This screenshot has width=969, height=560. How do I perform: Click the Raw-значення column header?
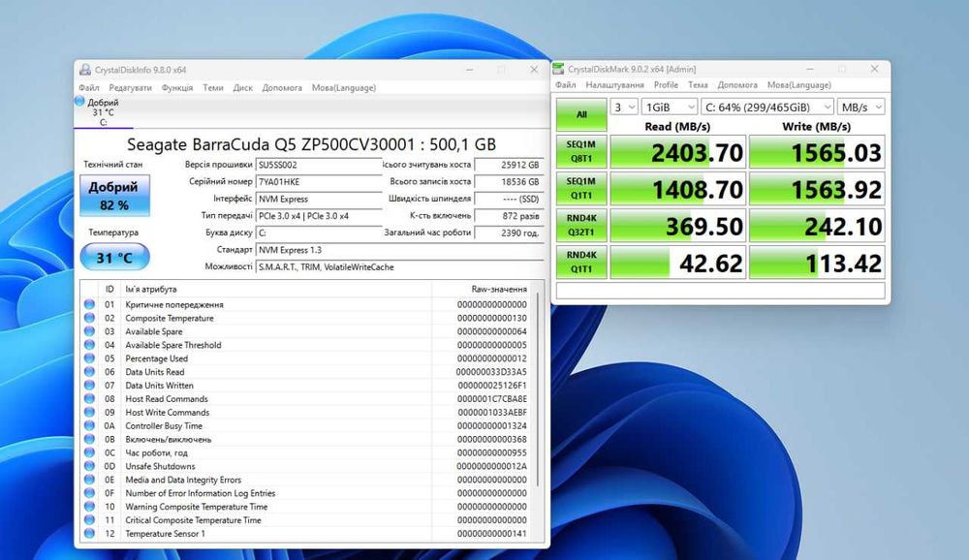pyautogui.click(x=499, y=290)
